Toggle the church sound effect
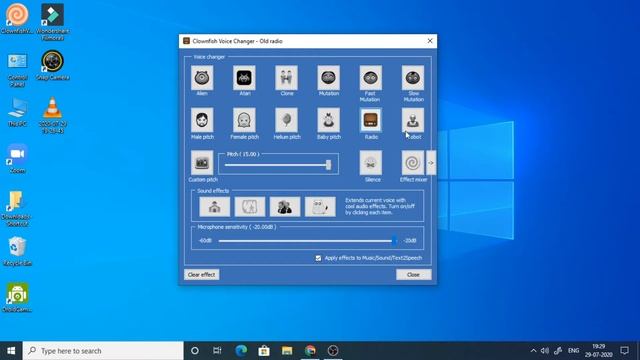Screen dimensions: 640x360 tap(215, 207)
